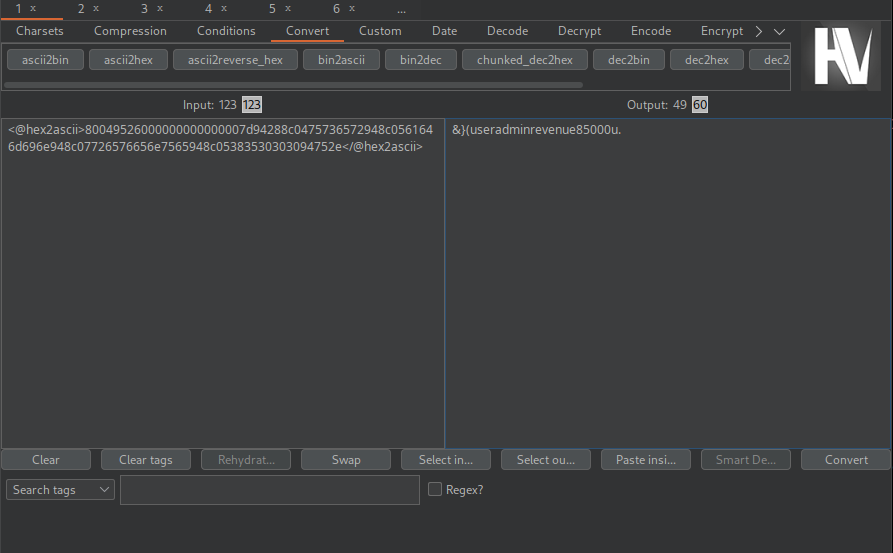
Task: Select the Charsets category tab
Action: (x=40, y=31)
